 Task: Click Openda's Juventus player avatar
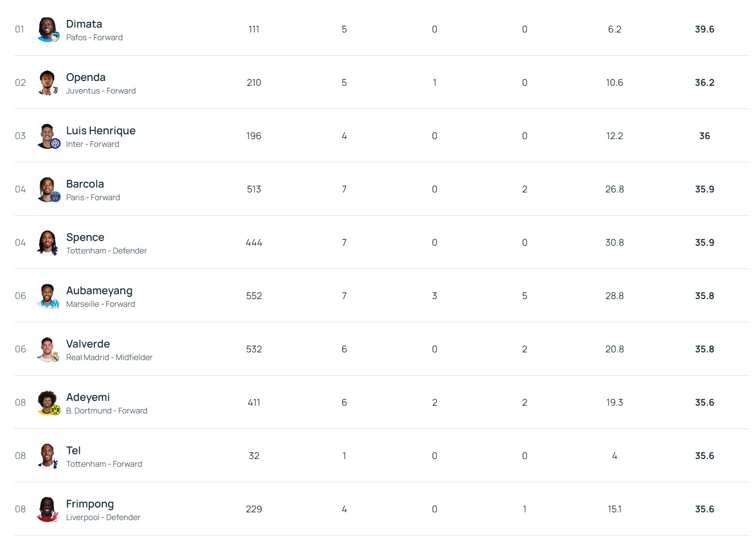48,83
